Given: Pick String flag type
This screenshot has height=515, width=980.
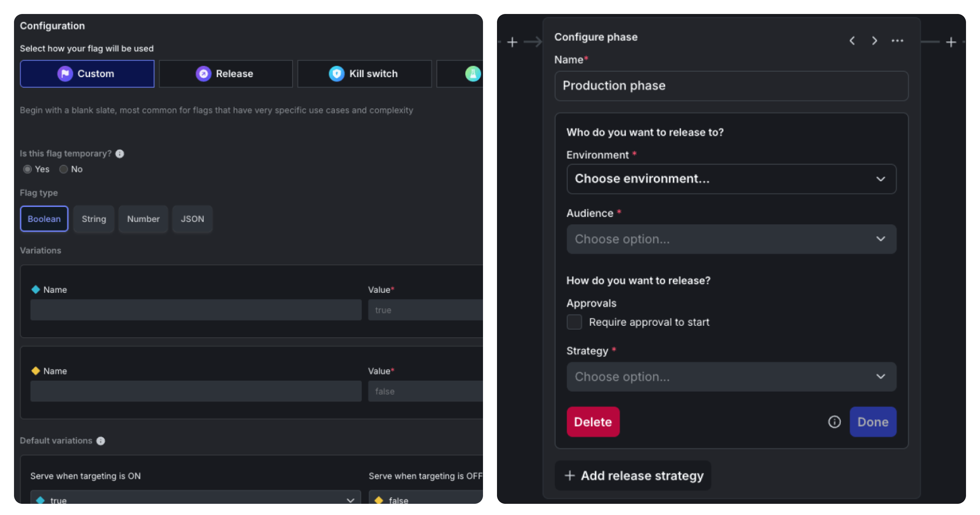Looking at the screenshot, I should pyautogui.click(x=93, y=219).
